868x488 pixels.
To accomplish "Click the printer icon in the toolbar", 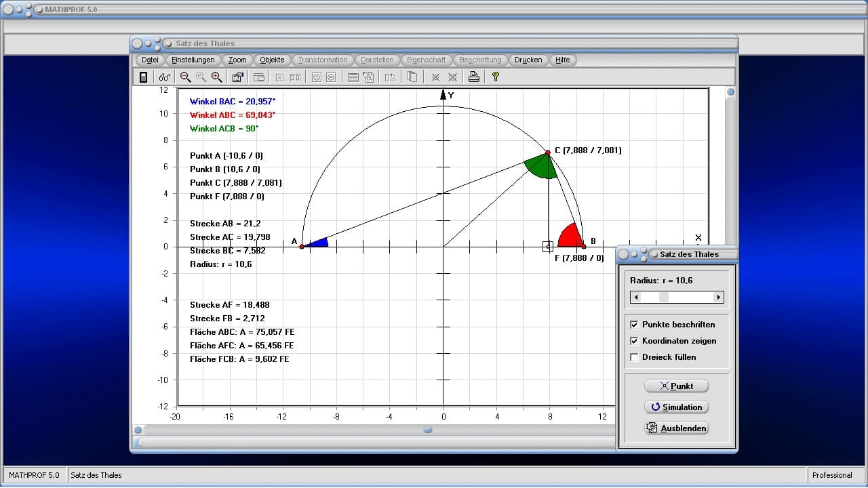I will (474, 77).
